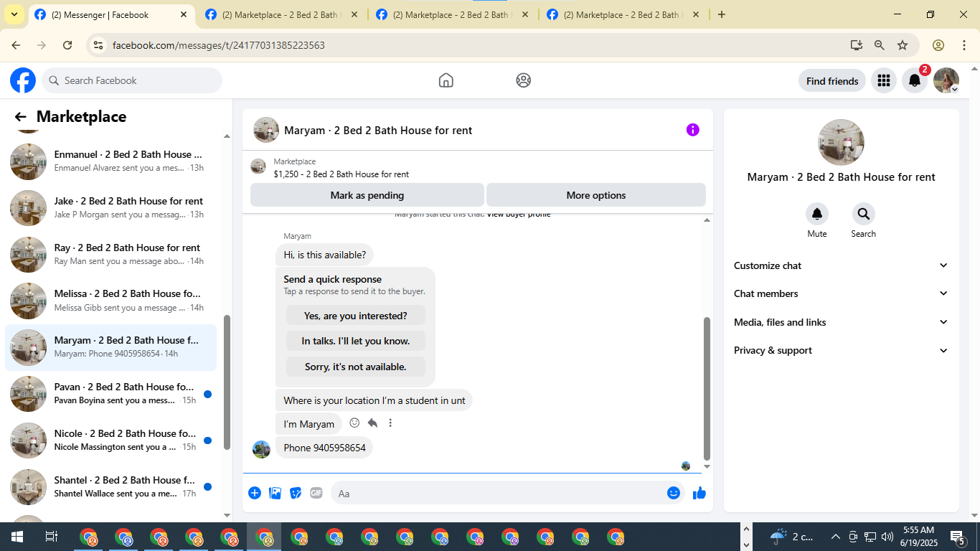Send "In talks. I'll let you know." response
Screen dimensions: 980x551
point(356,341)
